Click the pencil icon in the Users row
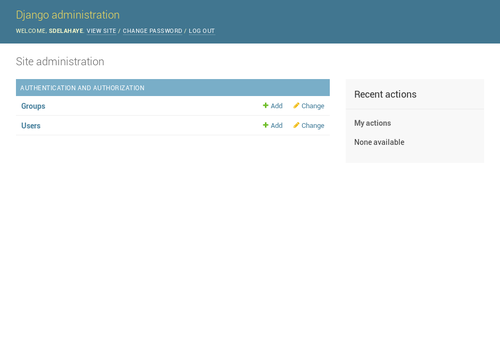This screenshot has height=364, width=500. (x=296, y=125)
